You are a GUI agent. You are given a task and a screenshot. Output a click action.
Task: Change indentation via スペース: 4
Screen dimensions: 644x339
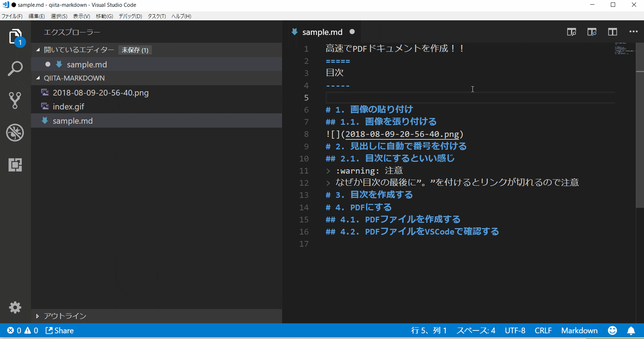point(476,330)
